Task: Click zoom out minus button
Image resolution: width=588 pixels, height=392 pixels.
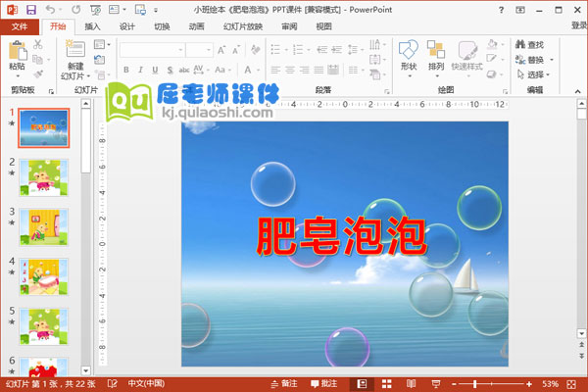Action: coord(454,384)
